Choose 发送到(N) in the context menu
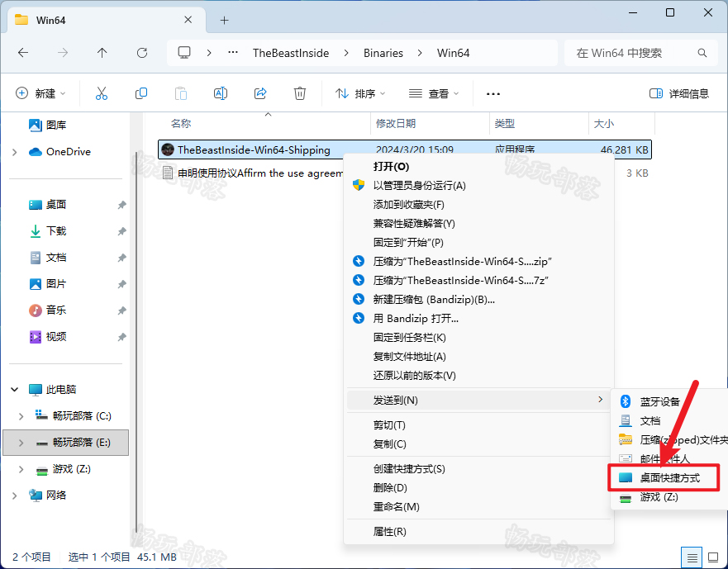 (478, 400)
